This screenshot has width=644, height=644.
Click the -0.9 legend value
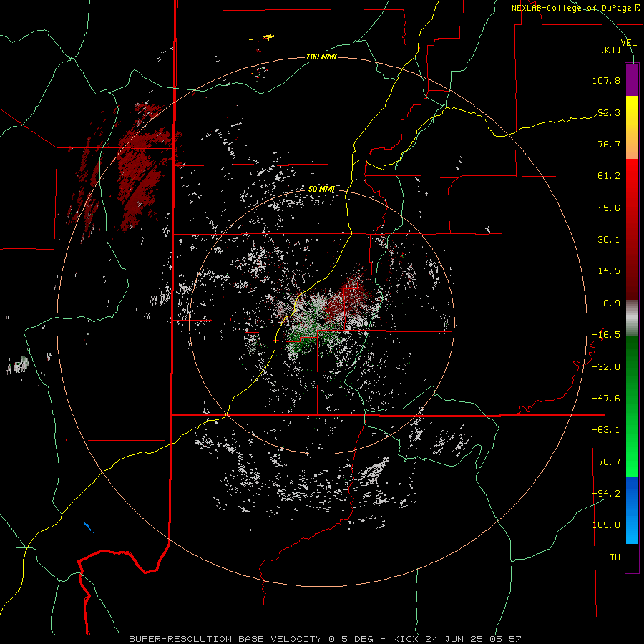(x=609, y=303)
